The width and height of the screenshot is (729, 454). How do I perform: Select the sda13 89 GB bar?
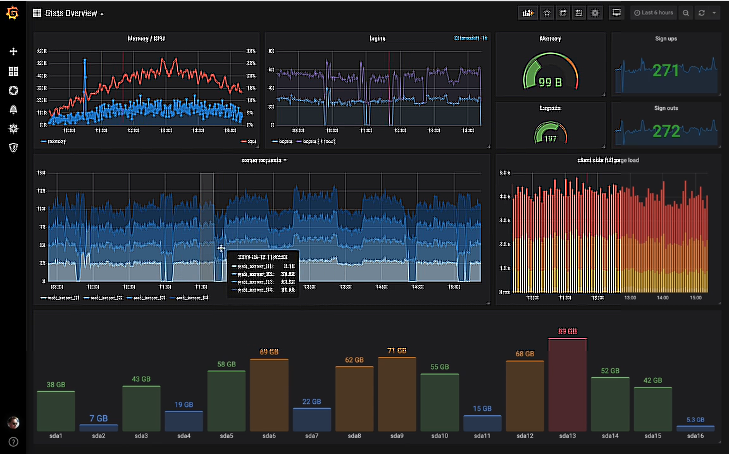(567, 385)
